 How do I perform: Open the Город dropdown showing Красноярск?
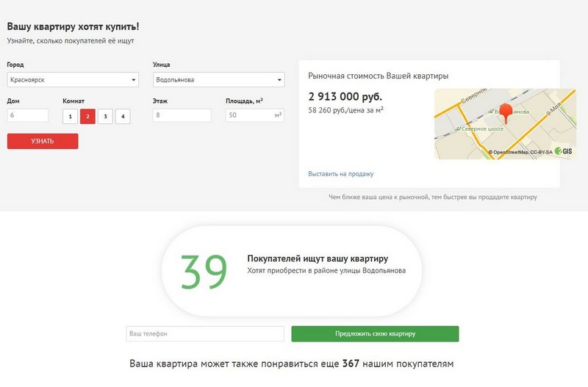point(73,80)
